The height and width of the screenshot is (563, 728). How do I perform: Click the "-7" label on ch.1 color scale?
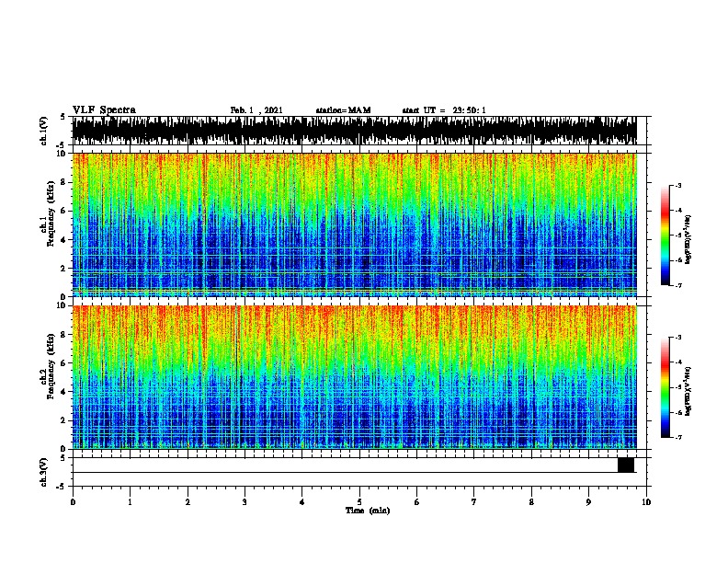678,285
